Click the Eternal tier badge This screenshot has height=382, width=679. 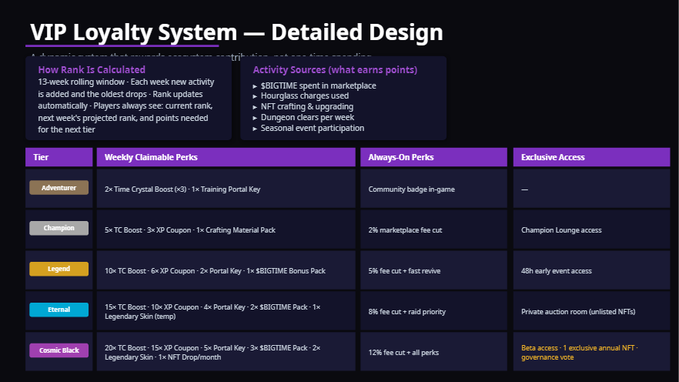coord(59,309)
